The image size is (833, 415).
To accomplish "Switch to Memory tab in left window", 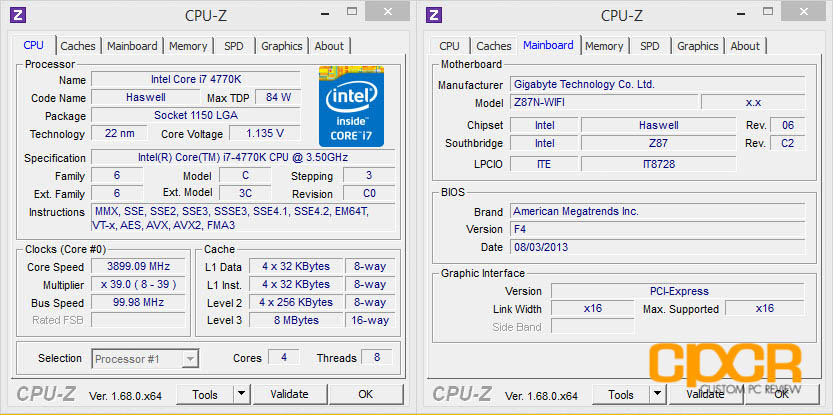I will [188, 46].
